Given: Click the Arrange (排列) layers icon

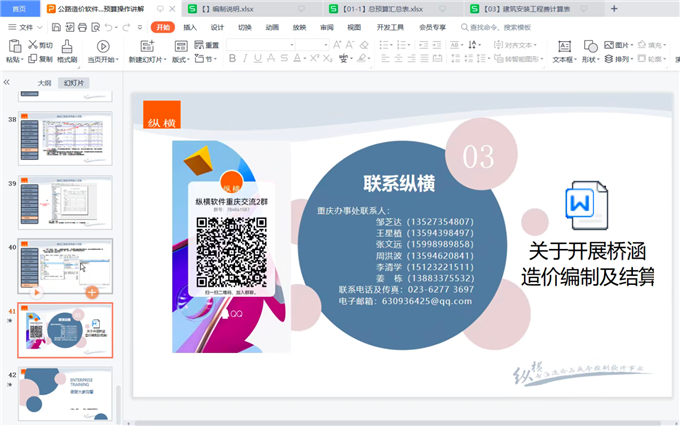Looking at the screenshot, I should tap(609, 59).
